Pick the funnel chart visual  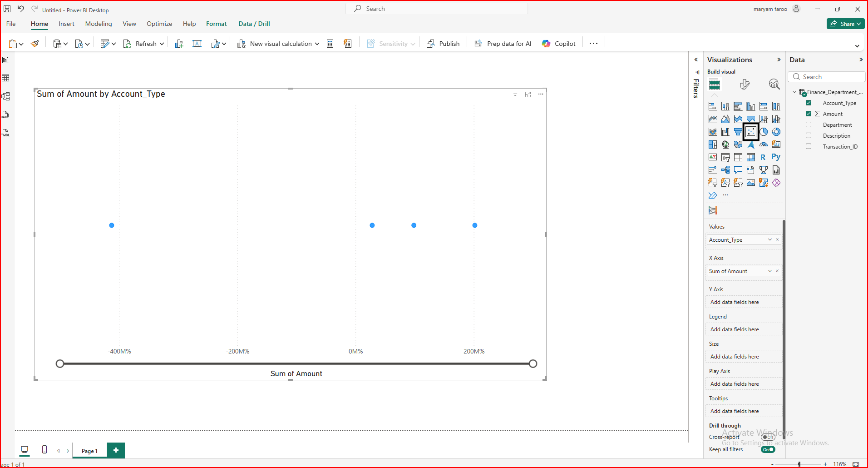[738, 132]
